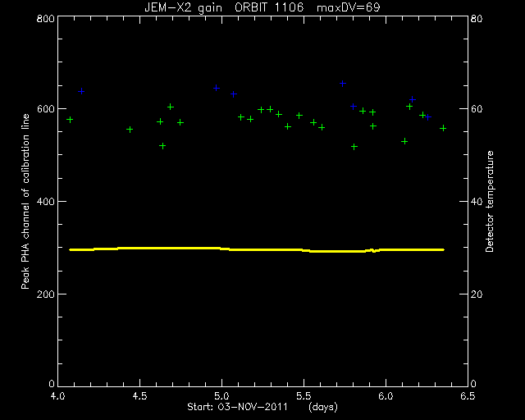Select the 'Start: 03-NOV-2011' axis caption
525x420 pixels.
coord(237,407)
